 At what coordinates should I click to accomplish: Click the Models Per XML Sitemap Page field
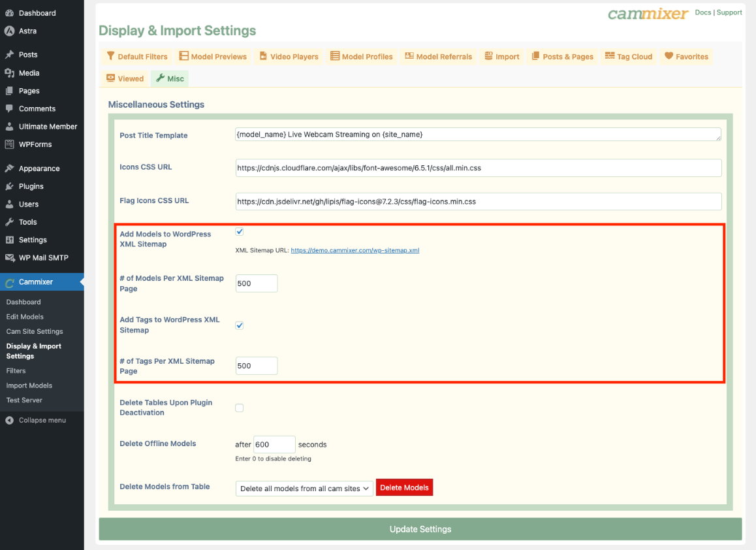pyautogui.click(x=257, y=283)
